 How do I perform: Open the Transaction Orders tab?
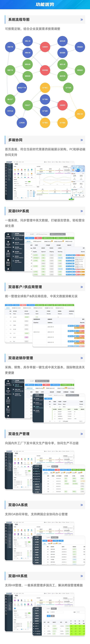pyautogui.click(x=57, y=234)
